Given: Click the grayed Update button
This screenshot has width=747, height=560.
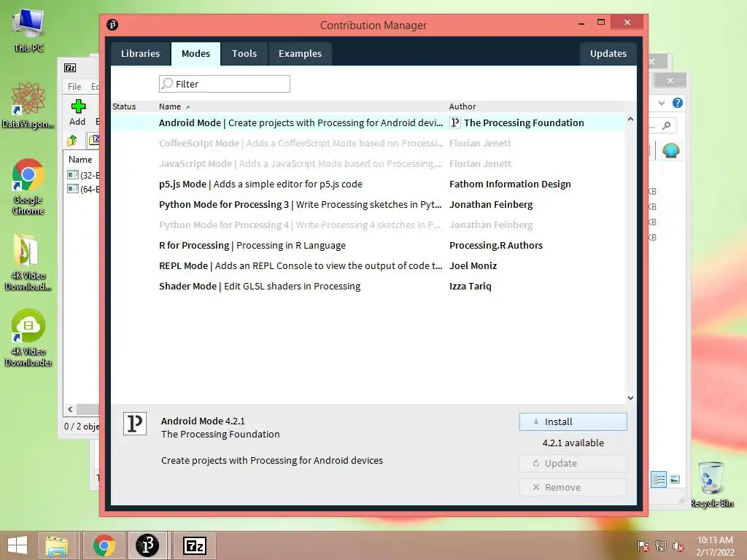Looking at the screenshot, I should pyautogui.click(x=573, y=463).
